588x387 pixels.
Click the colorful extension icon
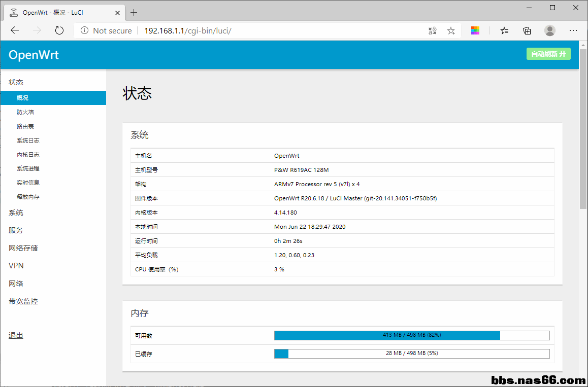tap(475, 30)
